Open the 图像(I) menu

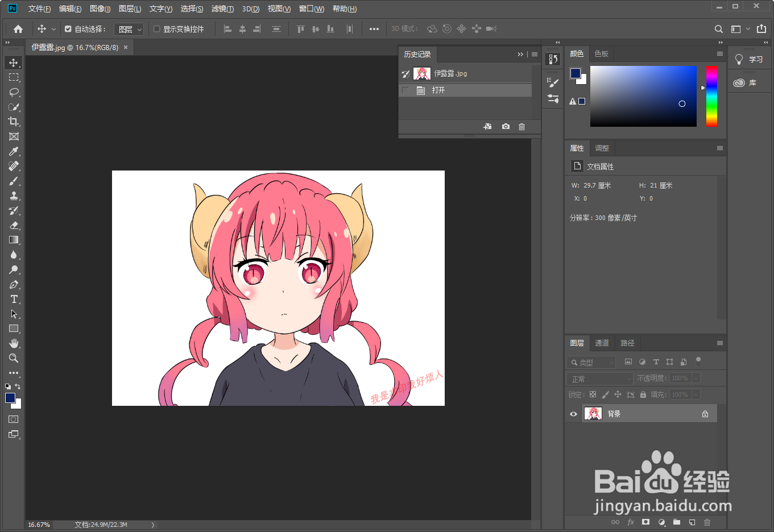click(100, 9)
